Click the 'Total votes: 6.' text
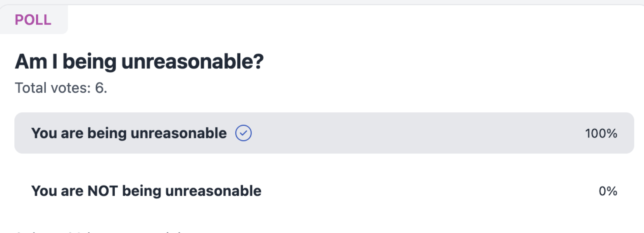 tap(61, 88)
